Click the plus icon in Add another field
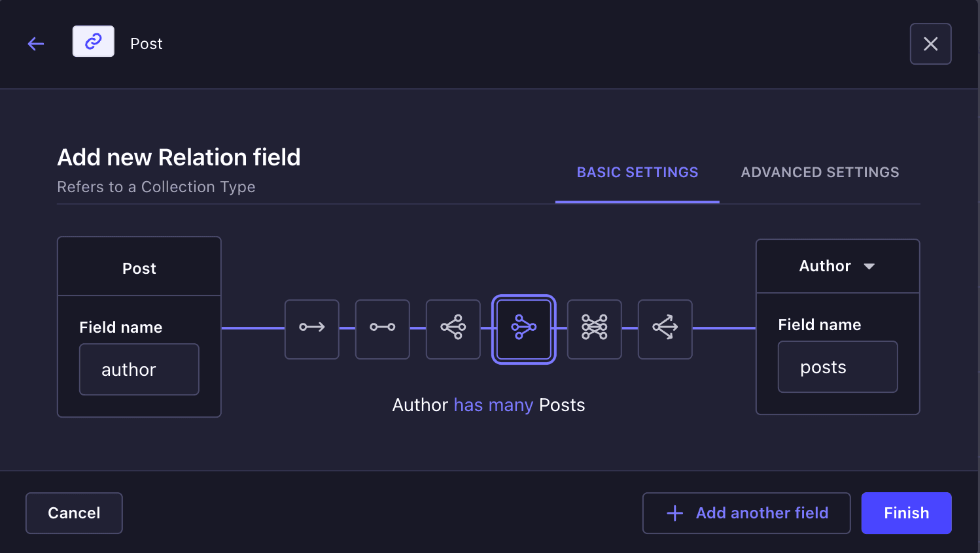 point(675,513)
